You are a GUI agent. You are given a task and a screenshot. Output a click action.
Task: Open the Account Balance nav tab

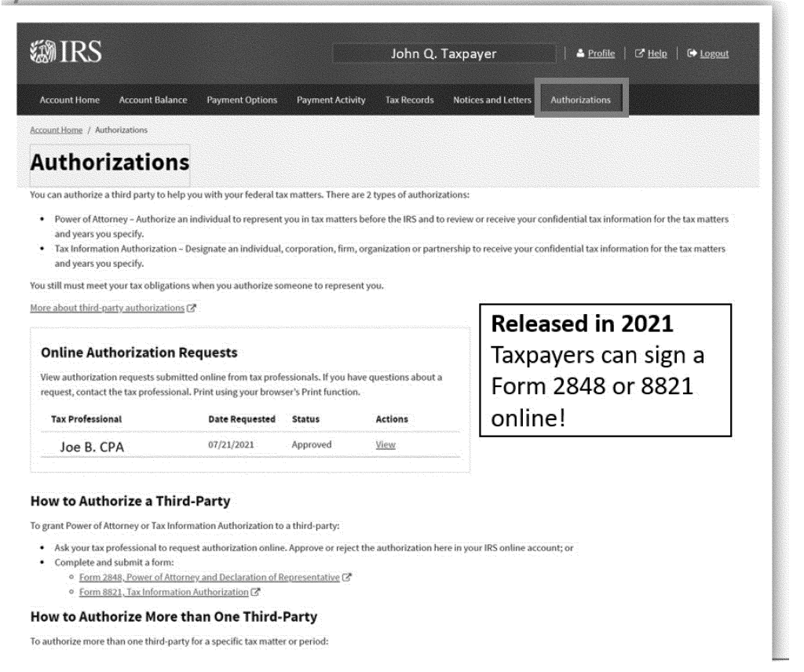(153, 100)
